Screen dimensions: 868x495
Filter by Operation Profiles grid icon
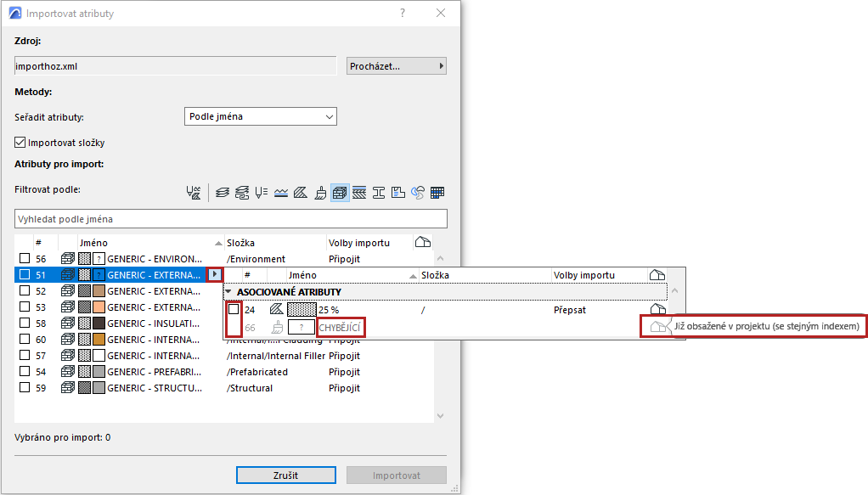437,193
